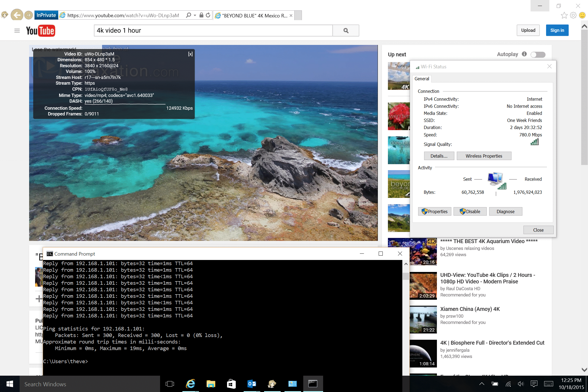Open Wireless Properties in Wi-Fi Status
The image size is (588, 392).
[x=484, y=156]
